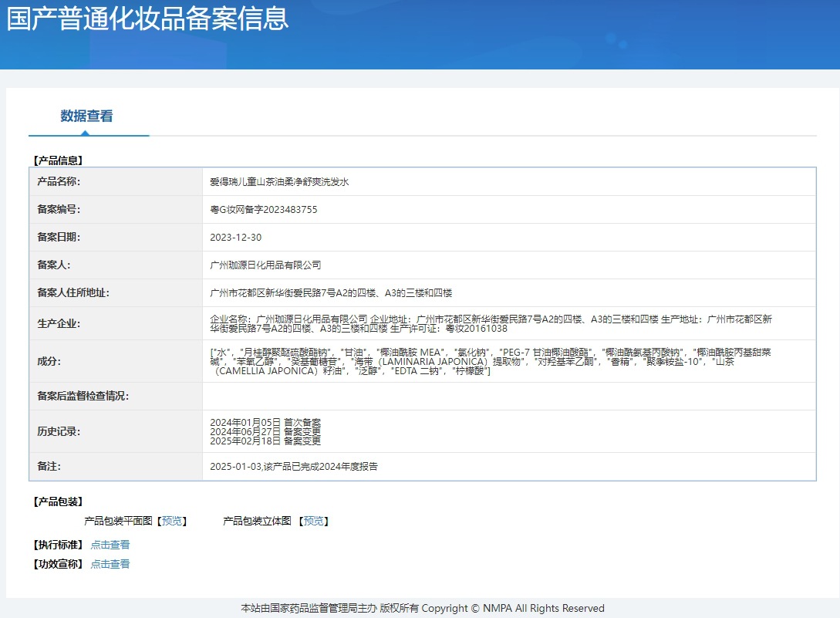Click the 备案编号 row label
The height and width of the screenshot is (618, 840).
click(x=59, y=210)
